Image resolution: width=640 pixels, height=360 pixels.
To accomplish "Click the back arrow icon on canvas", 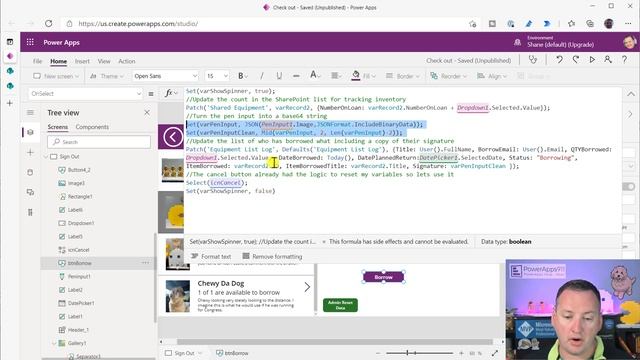I will tap(173, 137).
